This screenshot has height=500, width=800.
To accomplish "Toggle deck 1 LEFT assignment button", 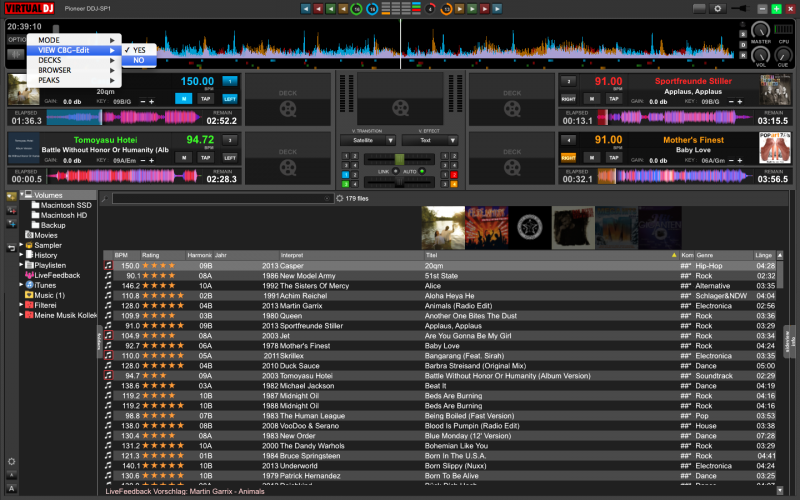I will [230, 99].
